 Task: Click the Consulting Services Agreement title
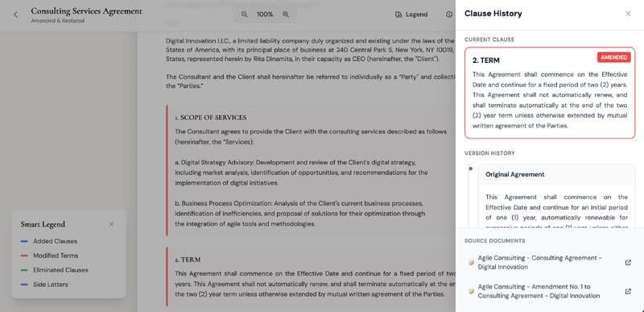click(86, 11)
